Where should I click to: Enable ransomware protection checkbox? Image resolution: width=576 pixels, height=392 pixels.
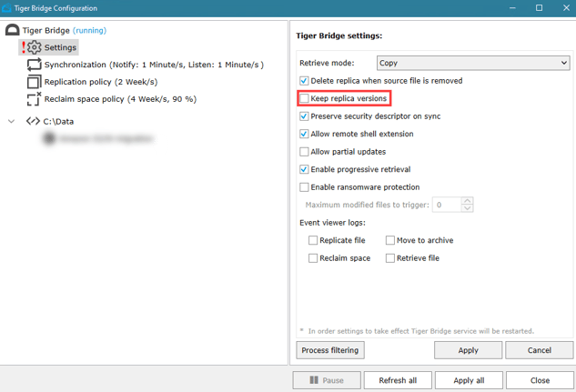(x=304, y=187)
